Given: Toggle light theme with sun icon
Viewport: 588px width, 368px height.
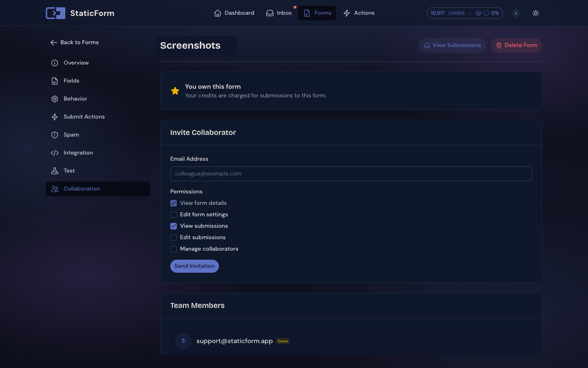Looking at the screenshot, I should pyautogui.click(x=536, y=13).
